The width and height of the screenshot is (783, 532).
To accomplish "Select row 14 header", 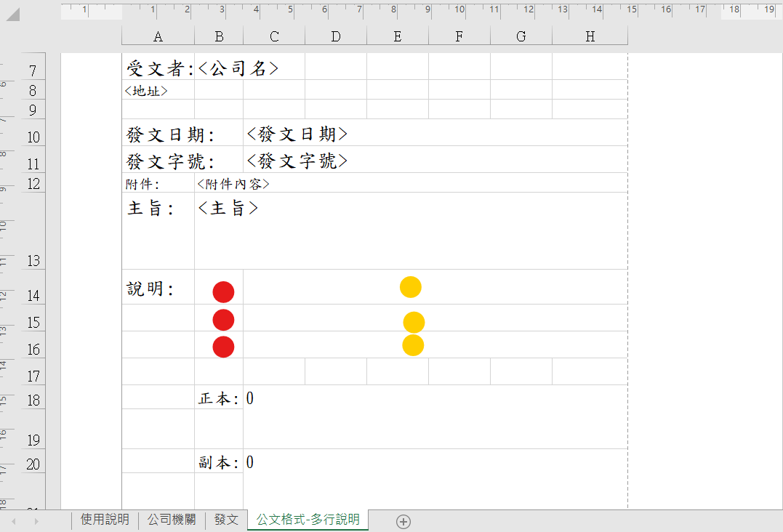I will coord(33,287).
